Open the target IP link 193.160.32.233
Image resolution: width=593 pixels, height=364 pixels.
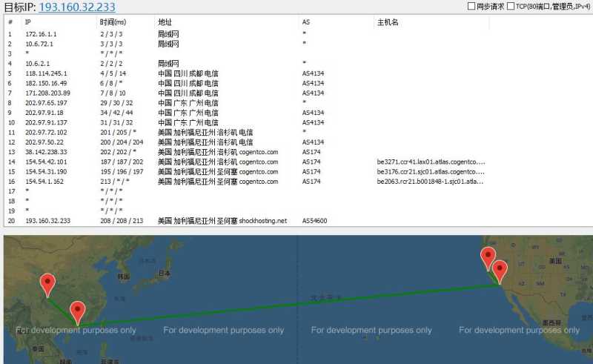(x=77, y=7)
